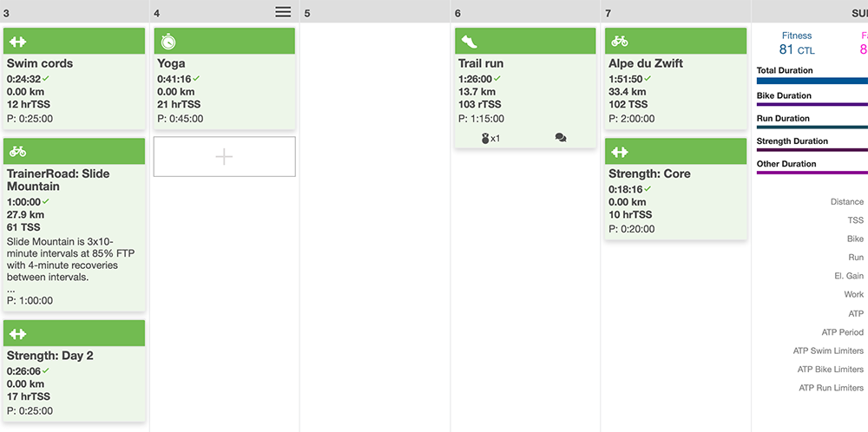
Task: Click the dumbbell icon on Strength: Day 2
Action: coord(17,334)
